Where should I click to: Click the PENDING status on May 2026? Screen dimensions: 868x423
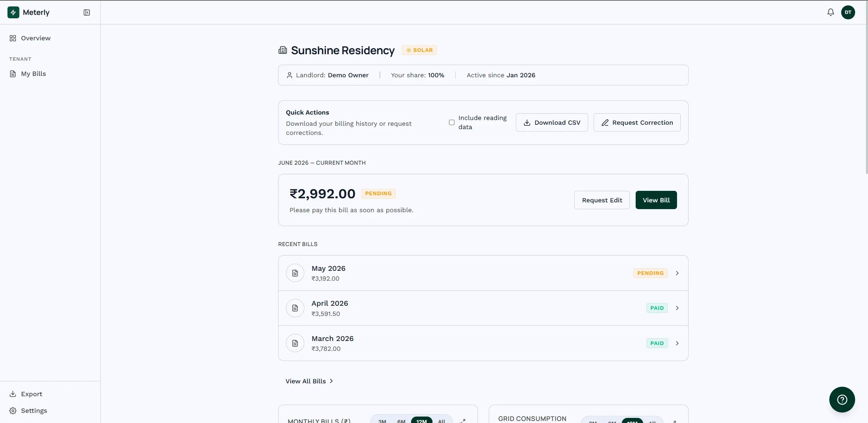pos(650,273)
